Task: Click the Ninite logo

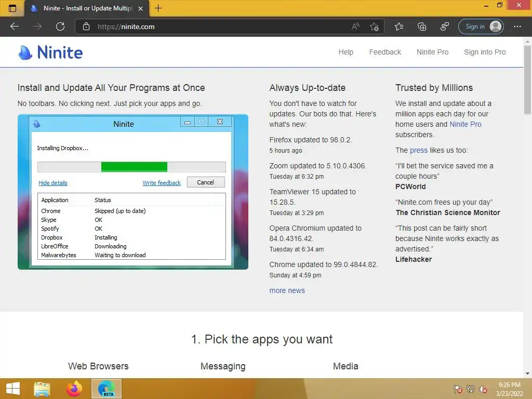Action: coord(50,52)
